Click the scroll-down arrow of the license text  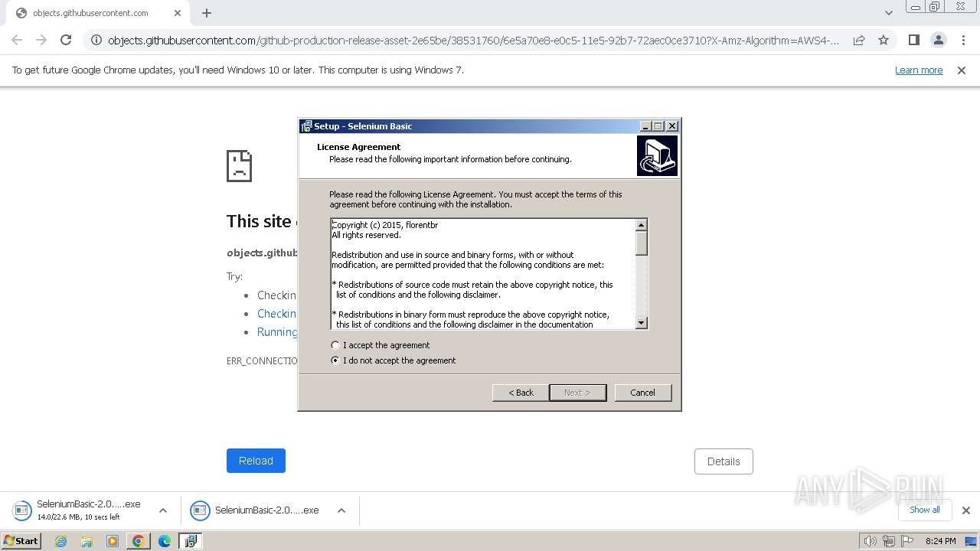pyautogui.click(x=642, y=323)
